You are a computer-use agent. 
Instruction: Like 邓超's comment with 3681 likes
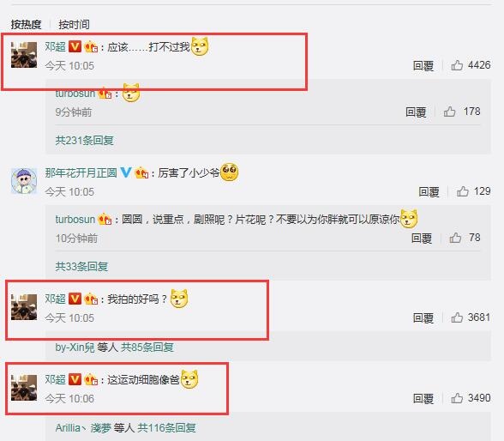(457, 317)
